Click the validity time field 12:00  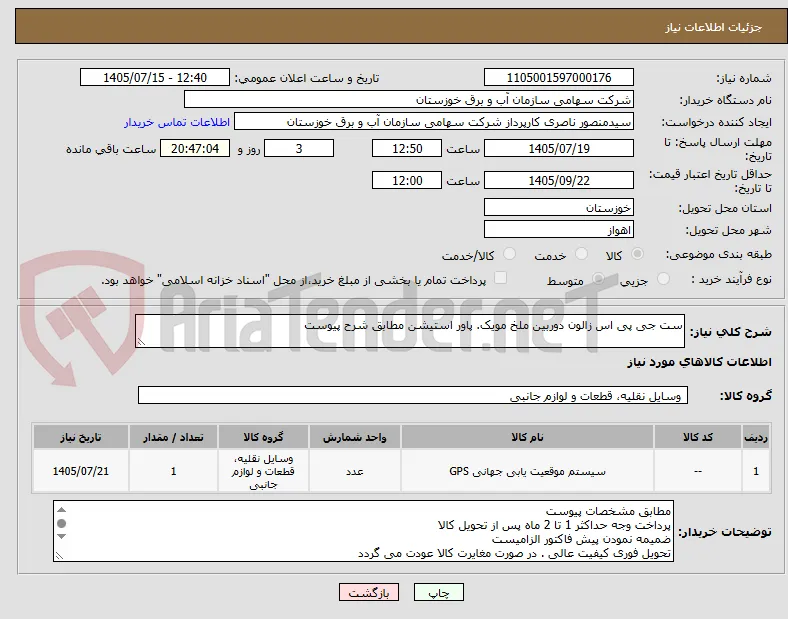click(407, 180)
